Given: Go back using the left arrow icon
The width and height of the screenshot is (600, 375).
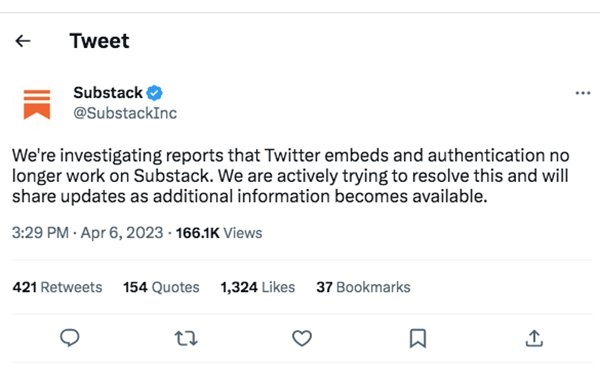Looking at the screenshot, I should [23, 41].
